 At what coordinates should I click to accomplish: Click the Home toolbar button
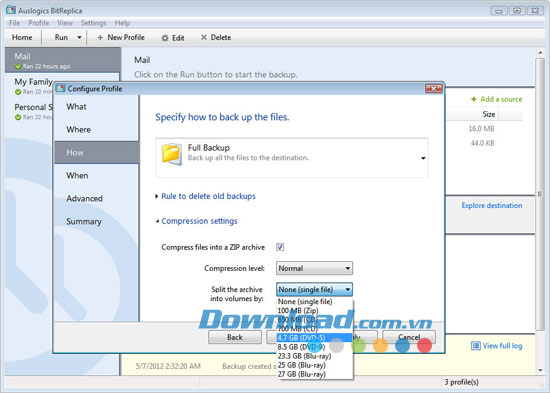[x=22, y=37]
